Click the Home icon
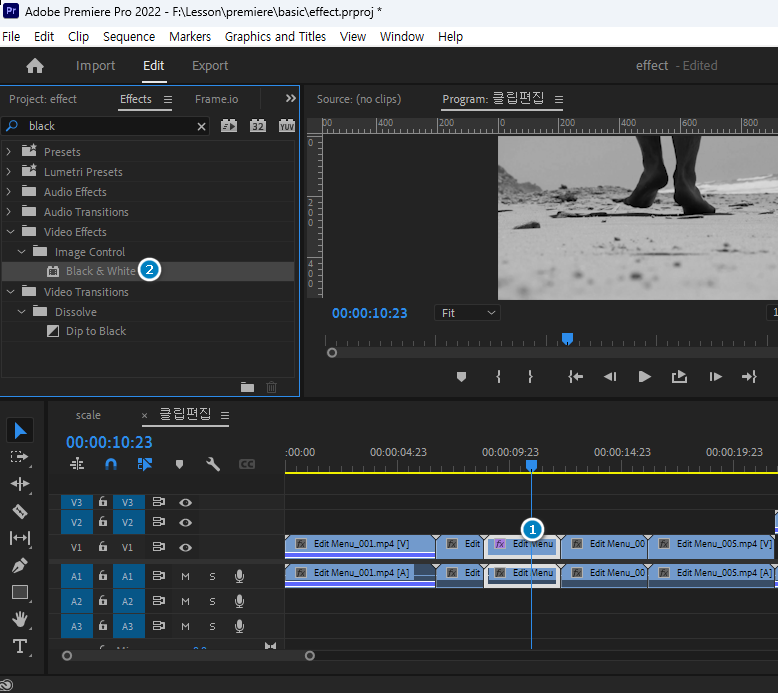778x693 pixels. click(x=35, y=66)
